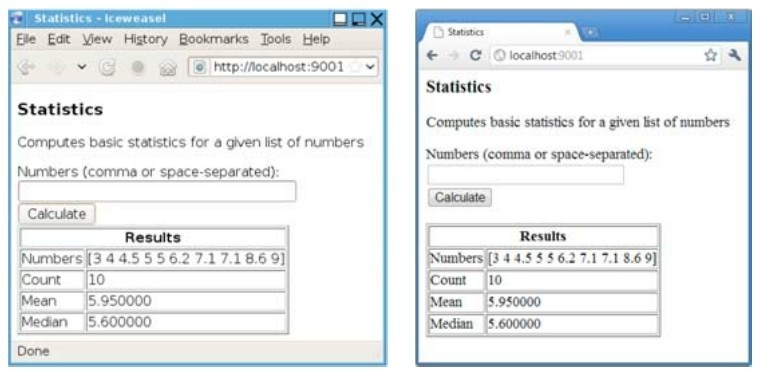Close the Statistics tab in Chrome
This screenshot has width=765, height=371.
pyautogui.click(x=567, y=32)
